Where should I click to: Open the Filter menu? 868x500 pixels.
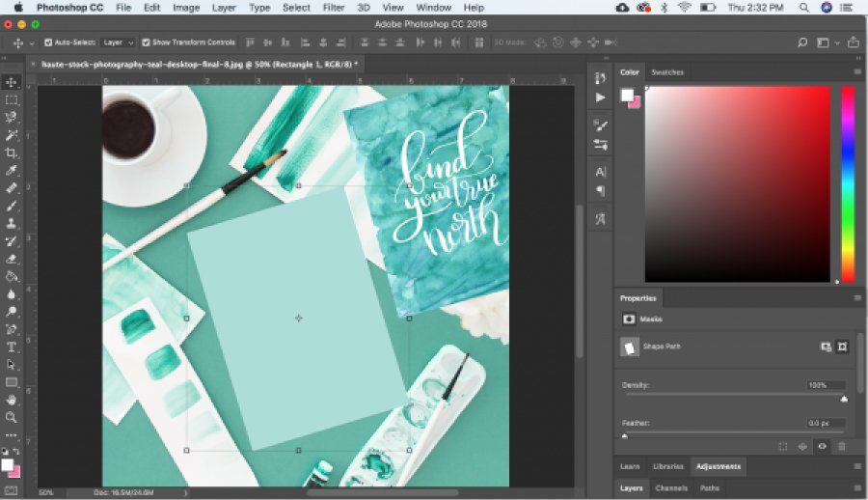point(334,8)
